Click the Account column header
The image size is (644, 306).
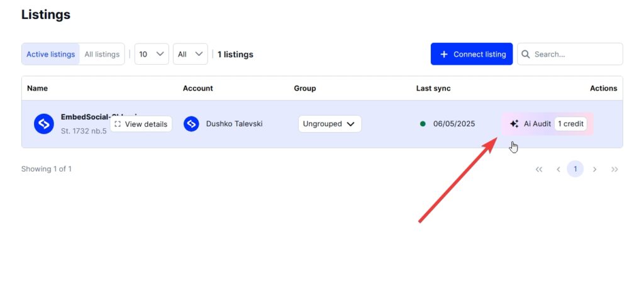point(198,88)
